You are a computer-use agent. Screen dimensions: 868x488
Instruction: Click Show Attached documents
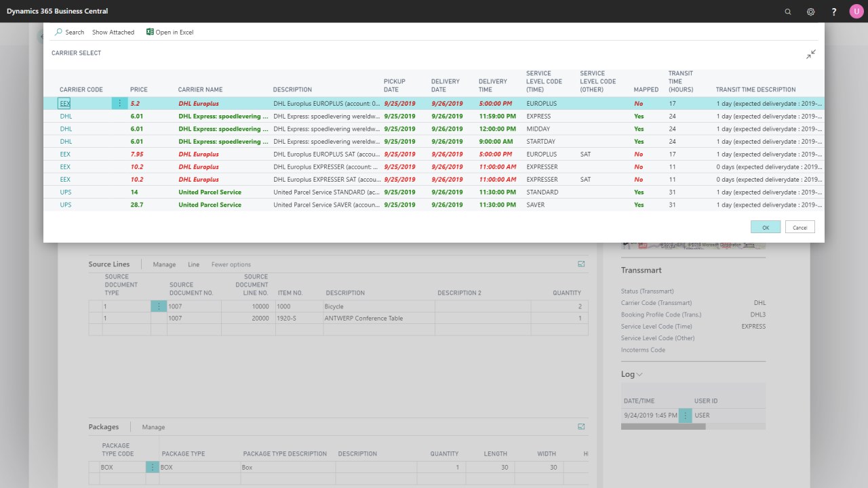click(x=113, y=32)
